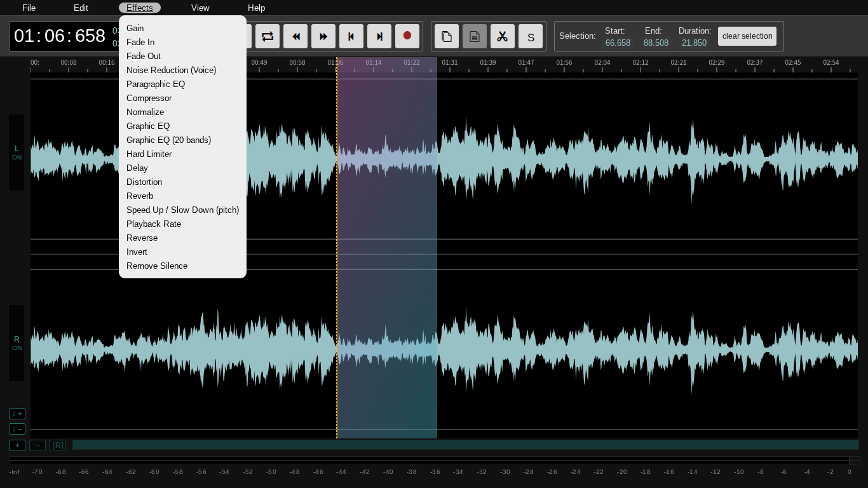
Task: Open the File menu
Action: [29, 8]
